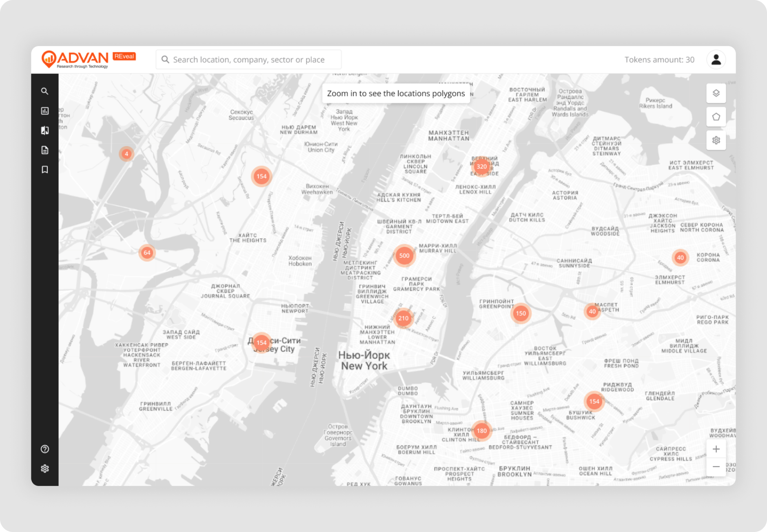
Task: Select the 500 cluster marker near Murray Hill
Action: [x=404, y=255]
